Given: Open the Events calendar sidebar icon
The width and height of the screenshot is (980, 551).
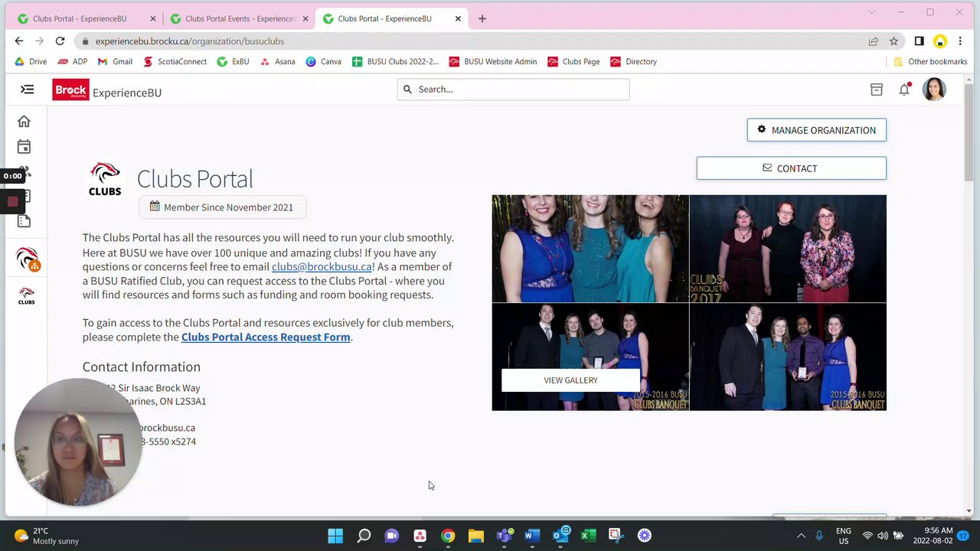Looking at the screenshot, I should pos(24,146).
